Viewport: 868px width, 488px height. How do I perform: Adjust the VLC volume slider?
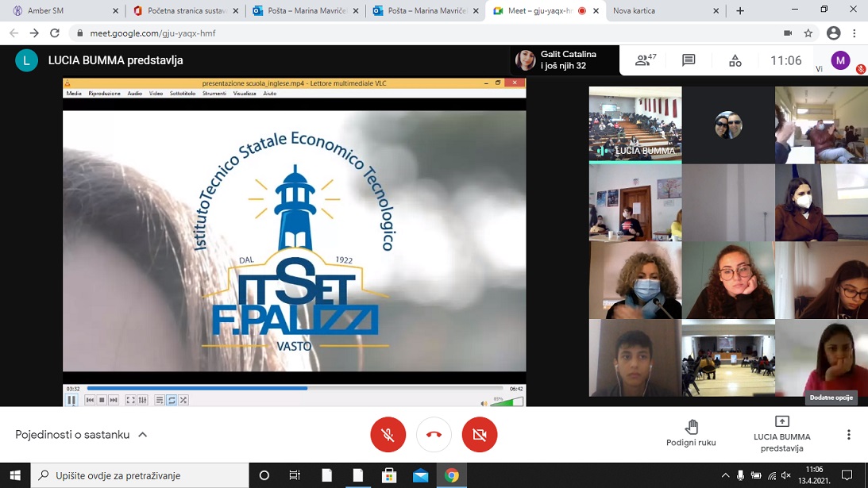(x=507, y=402)
